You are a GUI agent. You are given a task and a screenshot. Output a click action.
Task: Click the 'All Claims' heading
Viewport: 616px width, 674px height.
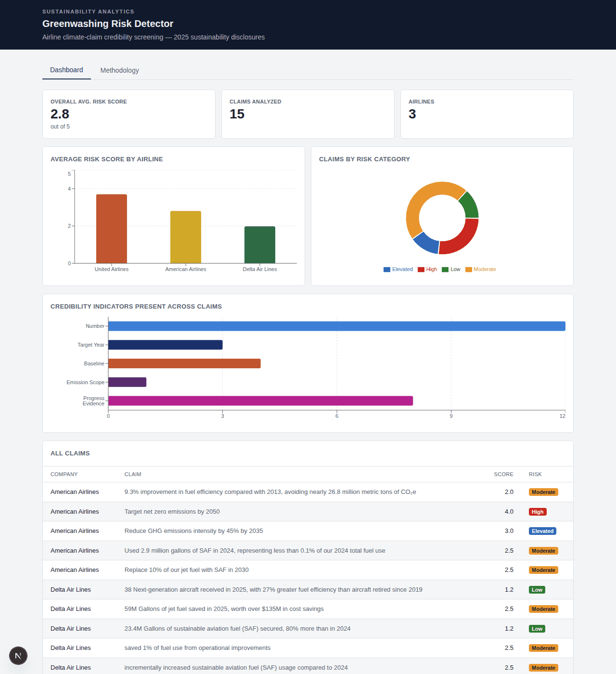(x=70, y=454)
